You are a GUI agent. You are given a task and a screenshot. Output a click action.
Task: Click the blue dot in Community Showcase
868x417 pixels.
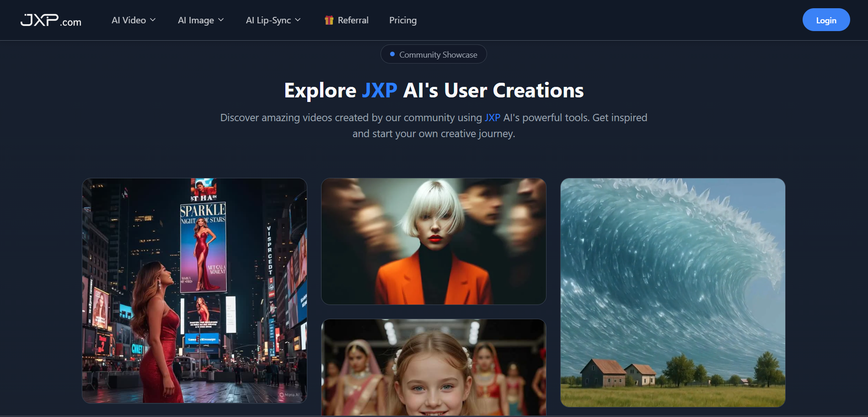click(392, 54)
